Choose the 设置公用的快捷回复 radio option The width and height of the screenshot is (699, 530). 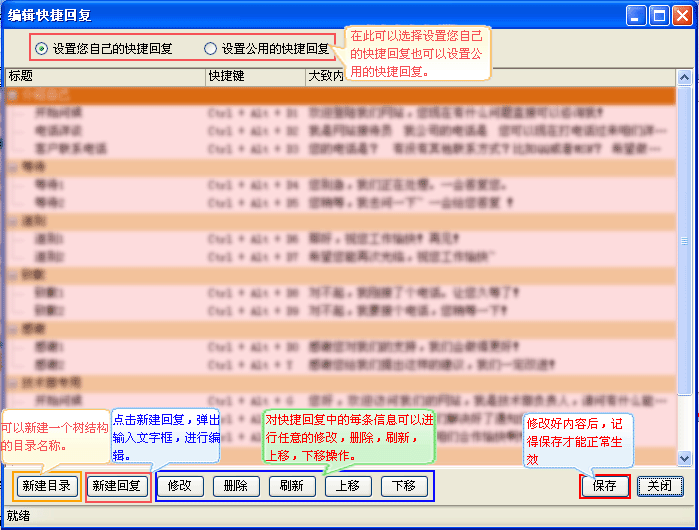[x=210, y=48]
